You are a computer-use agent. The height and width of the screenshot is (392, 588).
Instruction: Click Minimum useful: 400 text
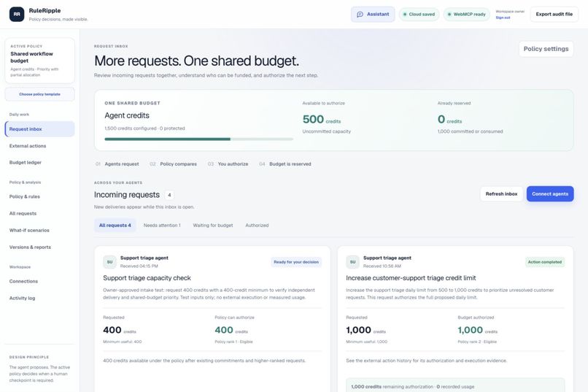(x=123, y=342)
